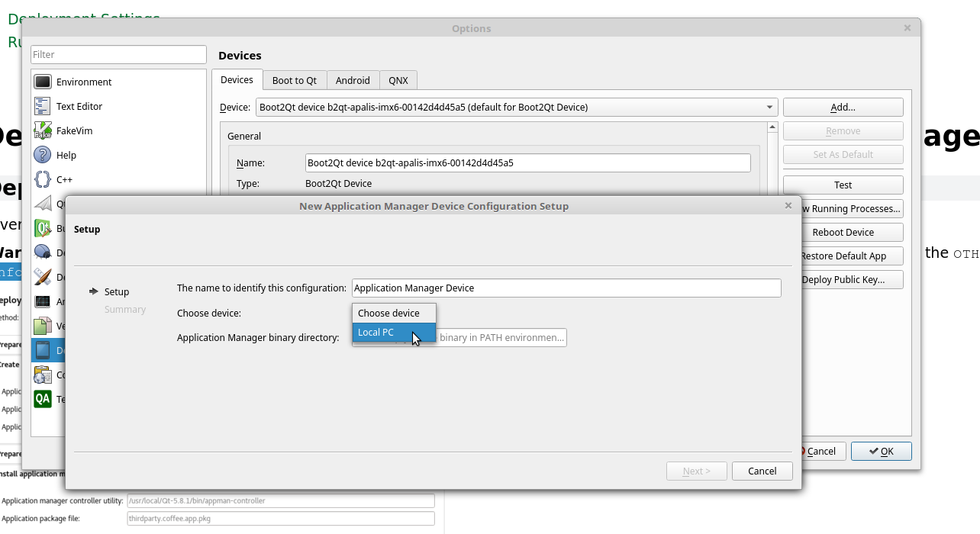Screen dimensions: 980x534
Task: Select the Environment category icon
Action: pos(43,82)
